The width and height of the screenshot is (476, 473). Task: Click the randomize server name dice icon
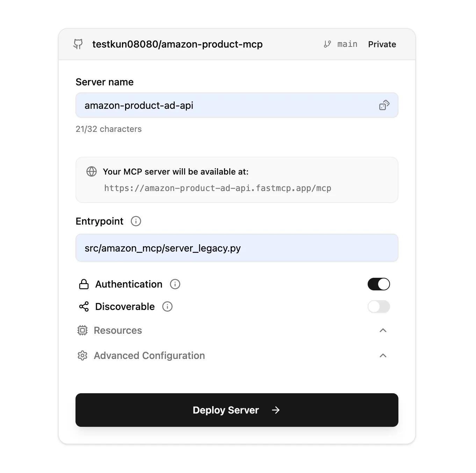click(384, 105)
